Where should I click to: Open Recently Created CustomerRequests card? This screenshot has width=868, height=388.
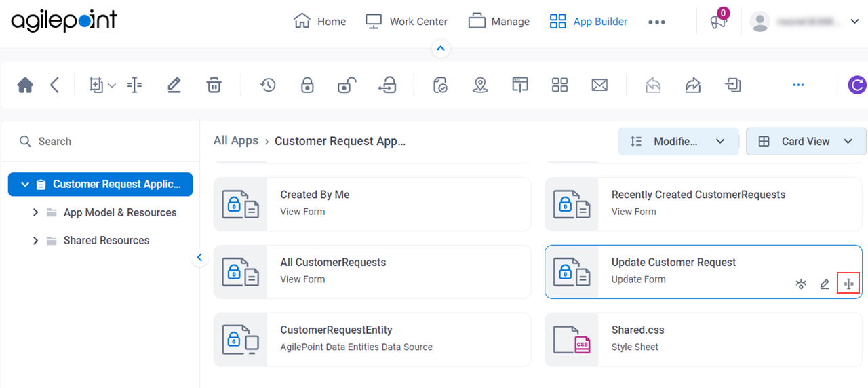[x=703, y=204]
